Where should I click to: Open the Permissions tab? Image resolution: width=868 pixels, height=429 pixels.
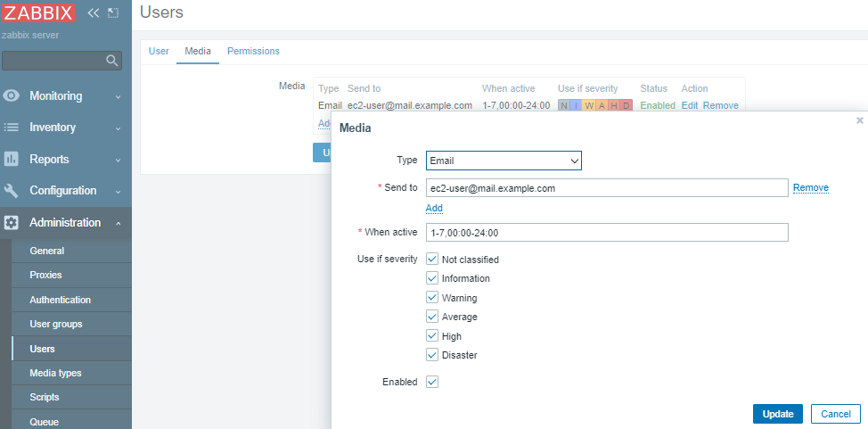tap(253, 51)
